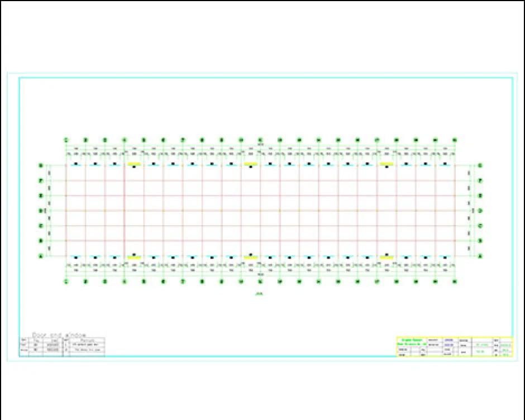Click the uppermost left-side axis bubble
Image resolution: width=525 pixels, height=420 pixels.
40,165
